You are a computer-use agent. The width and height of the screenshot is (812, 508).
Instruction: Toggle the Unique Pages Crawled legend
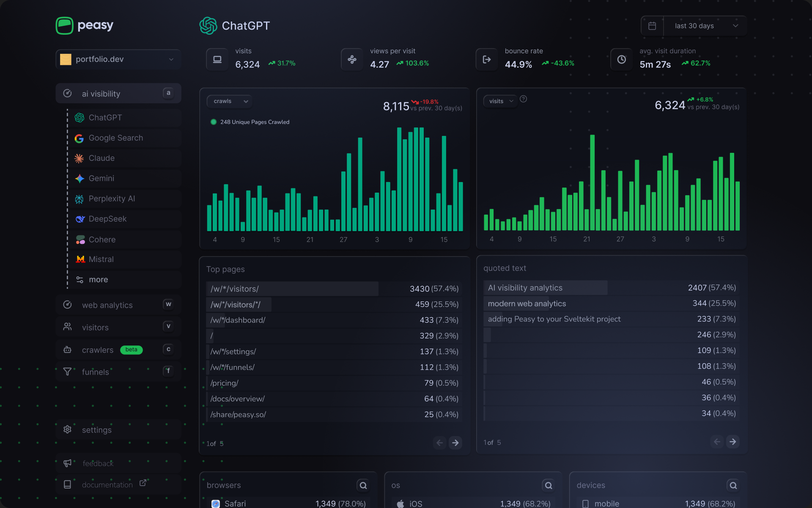250,121
